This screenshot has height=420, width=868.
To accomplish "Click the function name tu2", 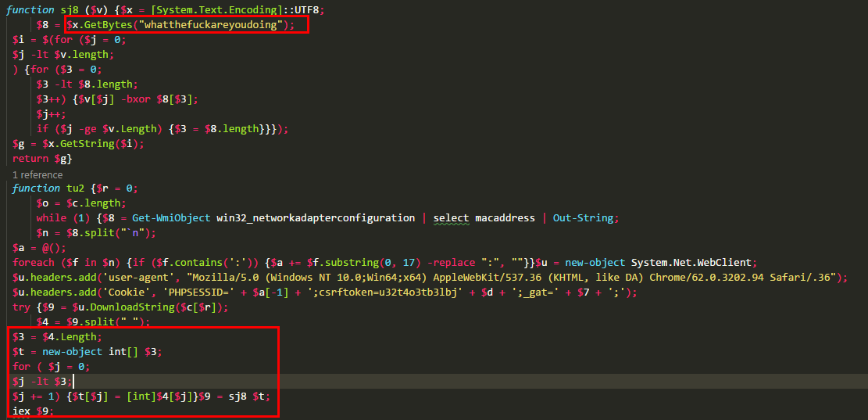I will coord(75,188).
